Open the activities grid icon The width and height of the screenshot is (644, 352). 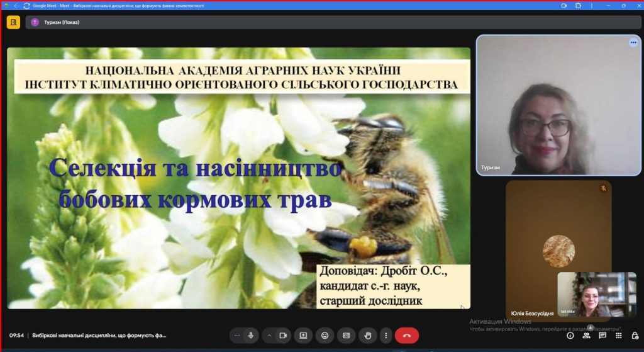coord(619,336)
